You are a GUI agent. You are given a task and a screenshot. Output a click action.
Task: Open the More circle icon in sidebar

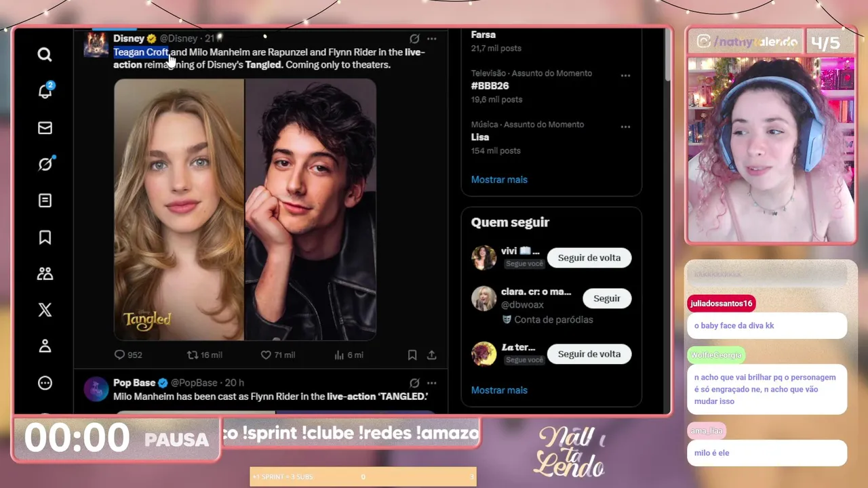pos(45,383)
